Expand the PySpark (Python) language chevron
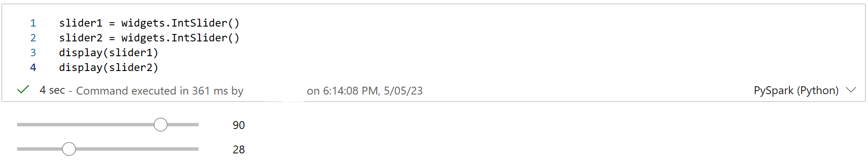Screen dimensions: 868x166 pos(851,90)
